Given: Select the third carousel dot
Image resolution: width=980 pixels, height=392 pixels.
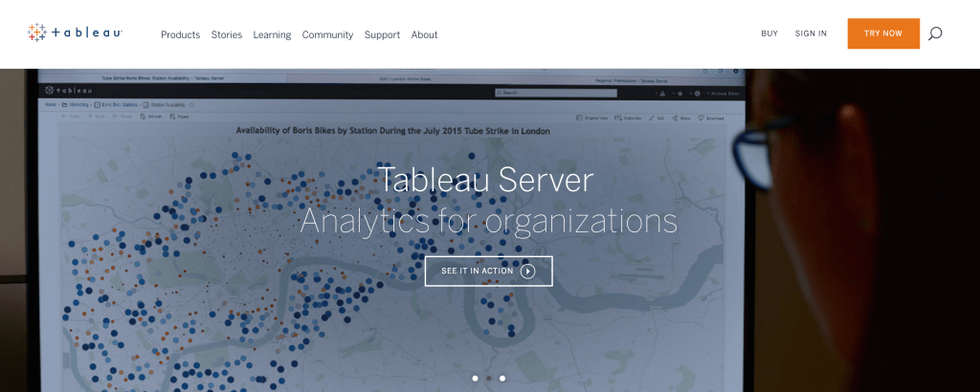Looking at the screenshot, I should 502,379.
